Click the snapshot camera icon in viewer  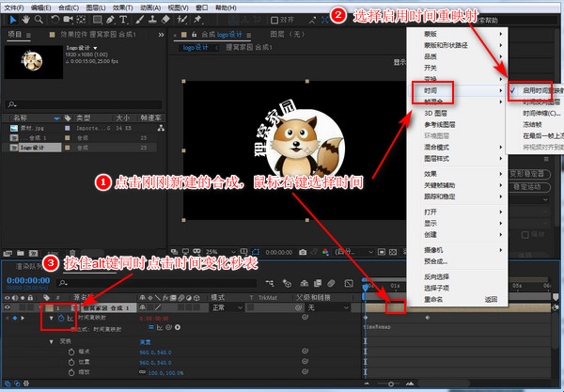click(303, 252)
